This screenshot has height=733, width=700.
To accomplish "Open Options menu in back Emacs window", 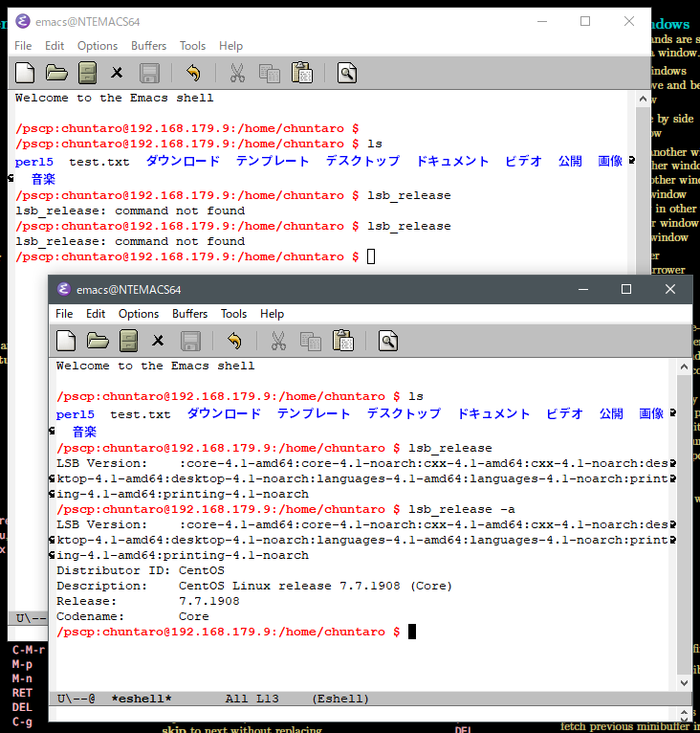I will pyautogui.click(x=98, y=46).
